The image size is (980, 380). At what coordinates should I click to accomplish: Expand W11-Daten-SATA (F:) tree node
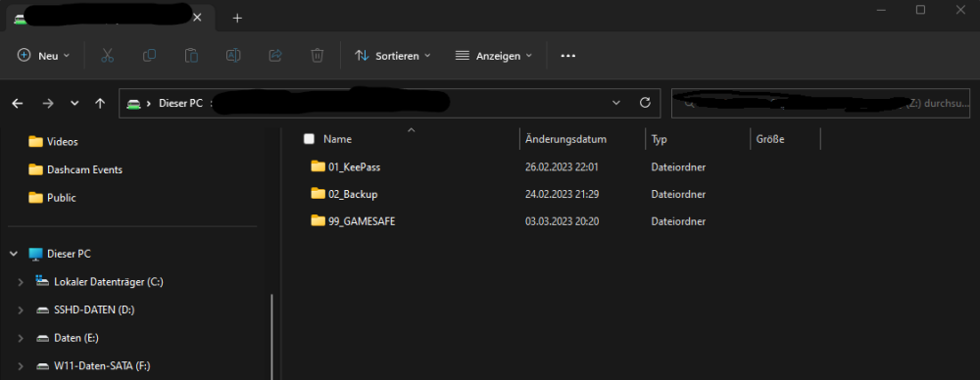point(21,366)
